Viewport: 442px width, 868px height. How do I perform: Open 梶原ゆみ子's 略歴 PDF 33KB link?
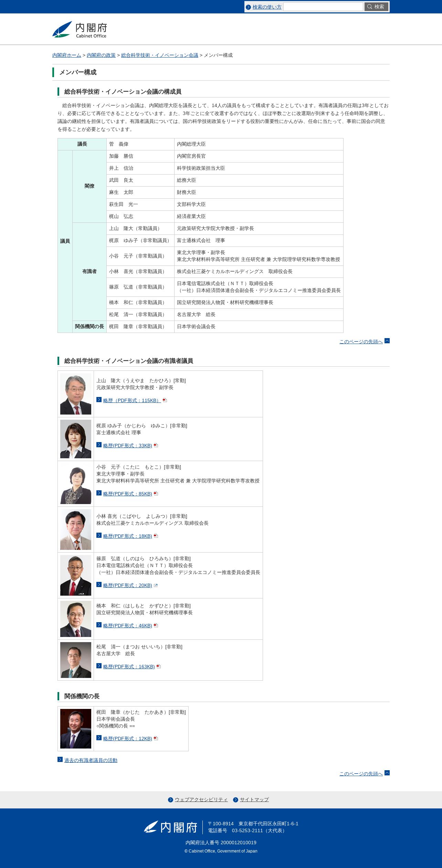point(127,446)
